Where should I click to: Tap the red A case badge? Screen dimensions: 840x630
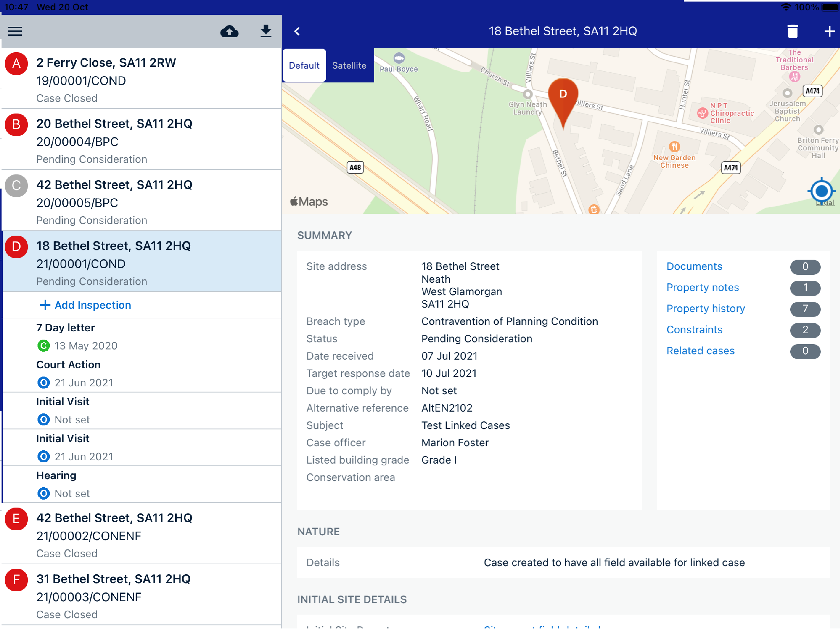(x=16, y=63)
